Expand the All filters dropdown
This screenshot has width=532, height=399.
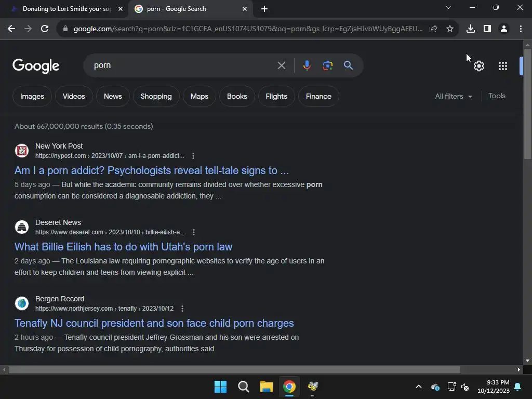pyautogui.click(x=453, y=96)
